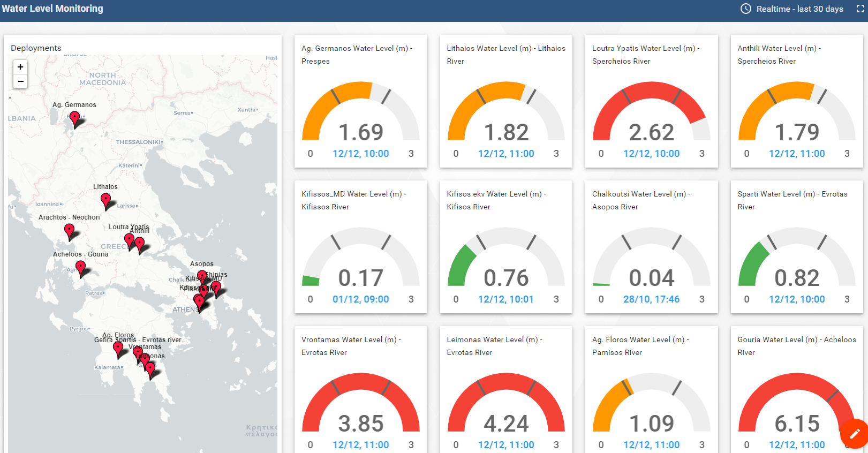Expand the dashboard to fullscreen
Viewport: 868px width, 453px height.
(861, 9)
